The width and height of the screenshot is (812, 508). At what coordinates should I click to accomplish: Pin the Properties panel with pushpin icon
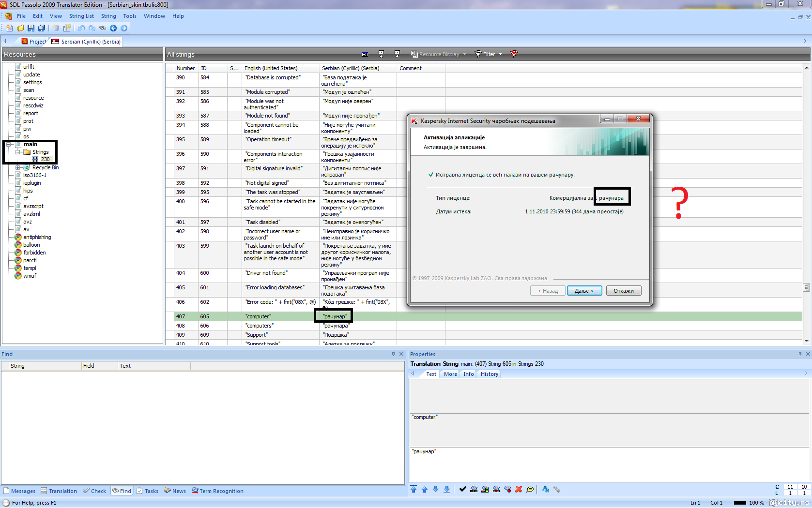[800, 354]
